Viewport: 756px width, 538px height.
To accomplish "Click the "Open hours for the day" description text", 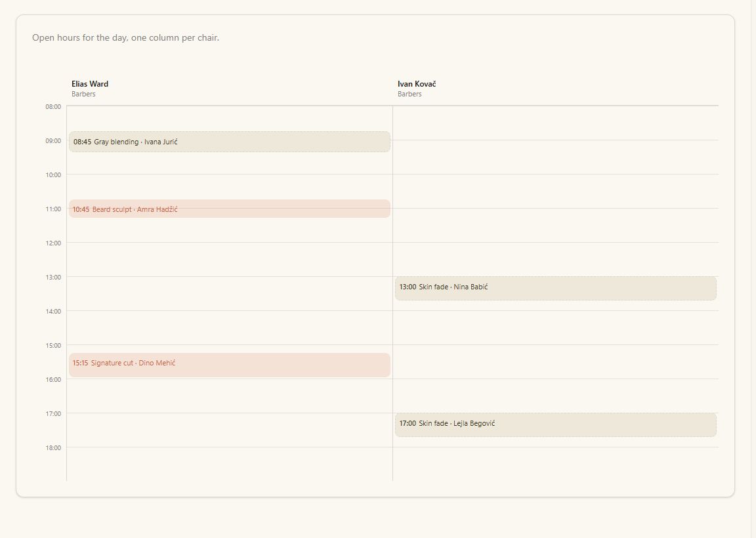I will (x=125, y=37).
